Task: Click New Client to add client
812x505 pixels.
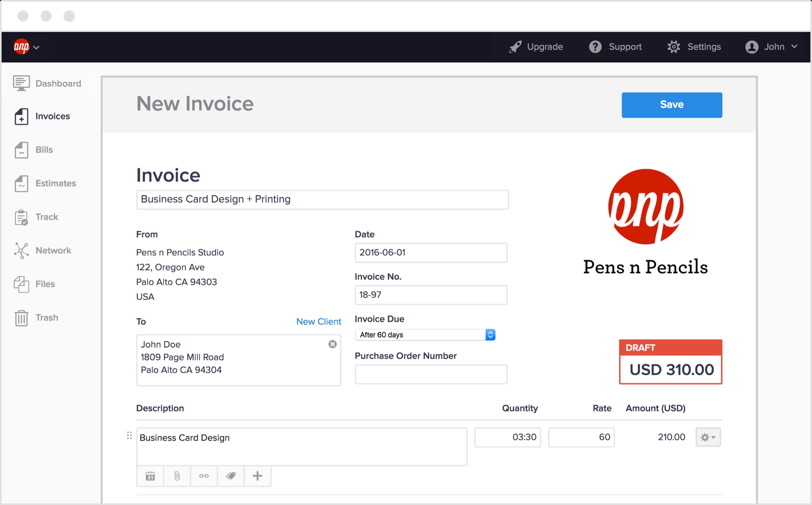Action: point(318,320)
